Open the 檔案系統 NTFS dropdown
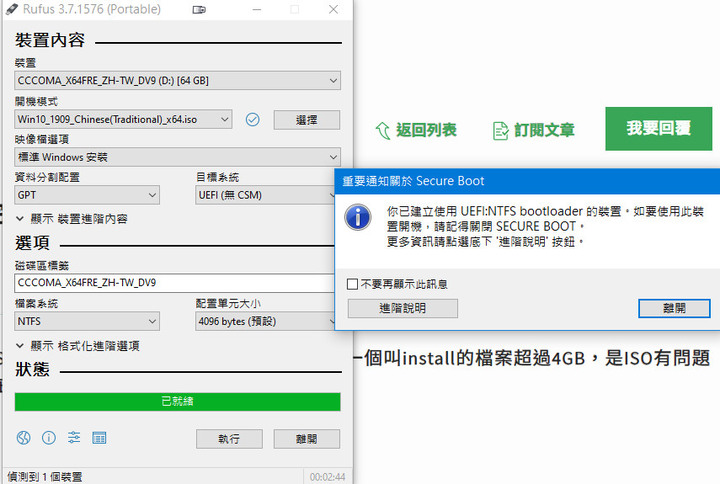This screenshot has width=720, height=484. [x=87, y=321]
